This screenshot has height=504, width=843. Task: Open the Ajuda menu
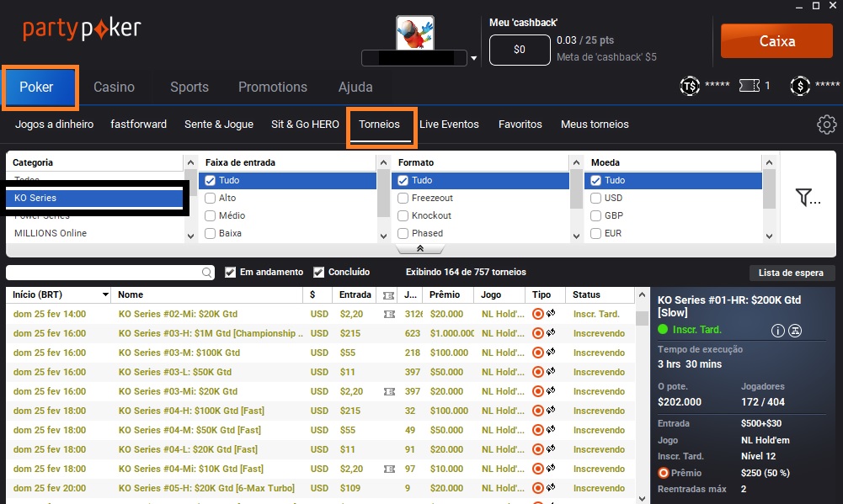click(355, 87)
